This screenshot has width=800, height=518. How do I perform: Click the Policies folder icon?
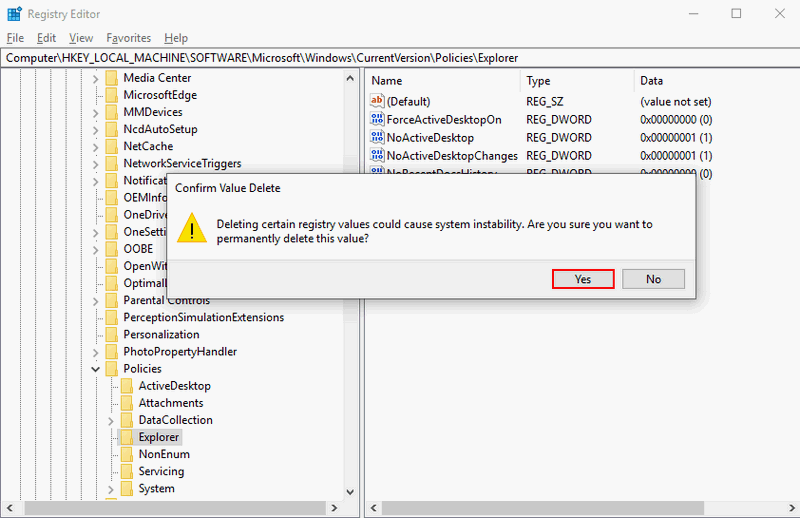pyautogui.click(x=112, y=368)
